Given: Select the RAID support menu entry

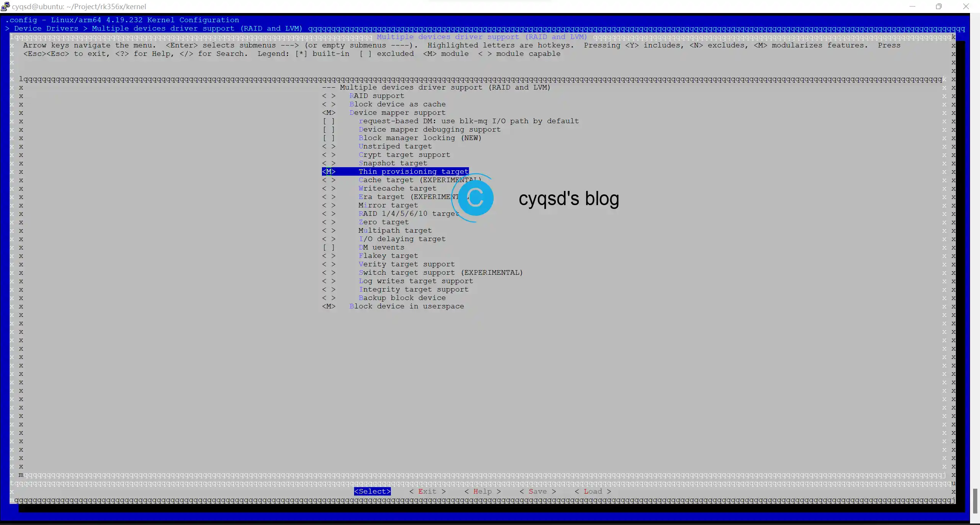Looking at the screenshot, I should tap(363, 96).
